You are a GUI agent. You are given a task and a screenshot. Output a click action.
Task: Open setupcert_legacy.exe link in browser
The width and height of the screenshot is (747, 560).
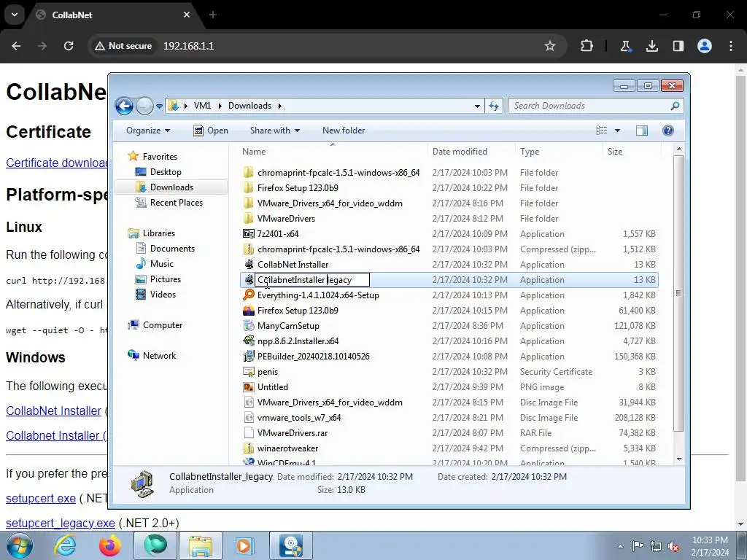coord(60,523)
